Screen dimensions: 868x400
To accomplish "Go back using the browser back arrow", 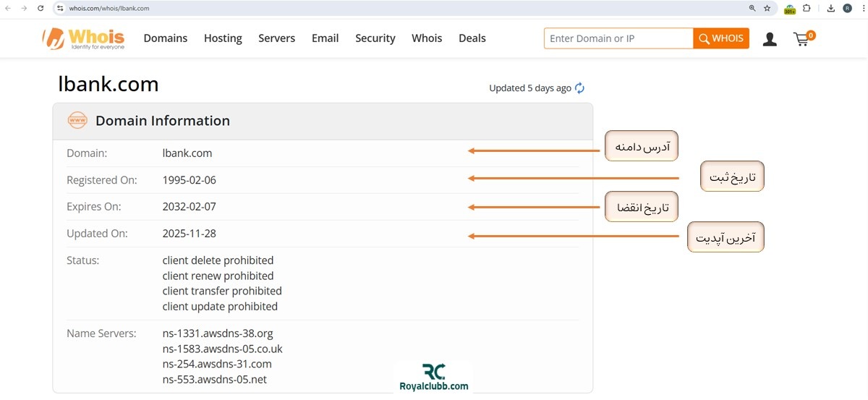I will (x=8, y=8).
